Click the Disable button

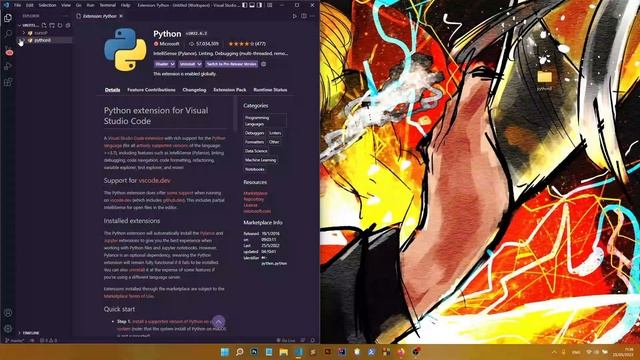point(162,64)
